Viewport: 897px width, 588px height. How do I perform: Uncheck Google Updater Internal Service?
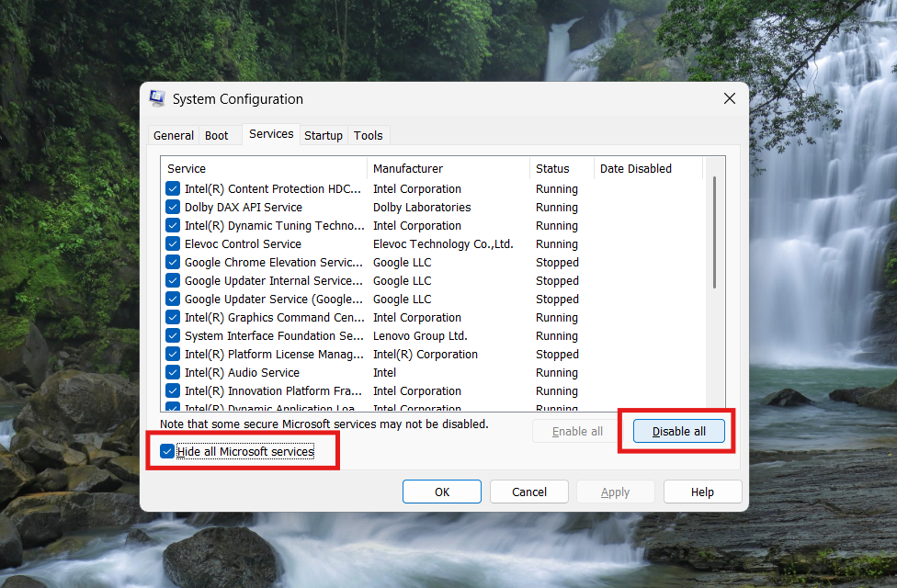click(172, 280)
